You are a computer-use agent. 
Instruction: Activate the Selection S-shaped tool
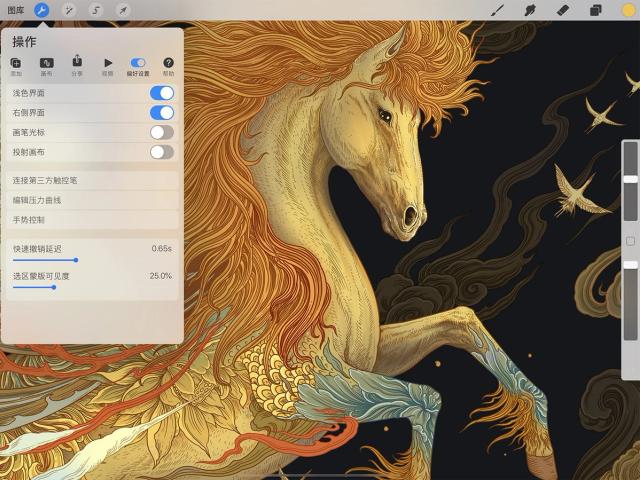96,10
